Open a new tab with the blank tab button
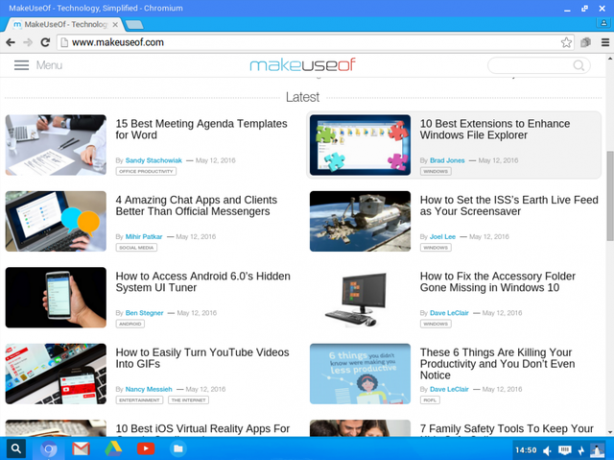The width and height of the screenshot is (614, 460). pyautogui.click(x=134, y=25)
